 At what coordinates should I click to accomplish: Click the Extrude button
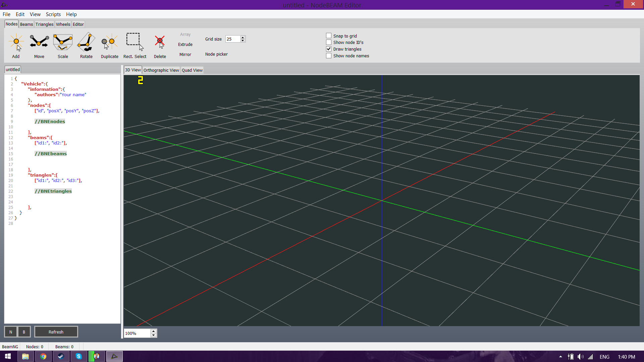185,45
